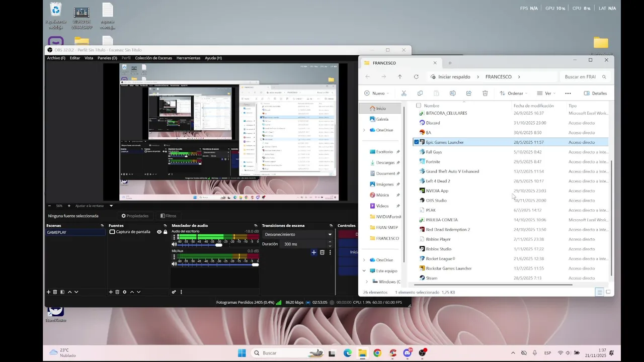
Task: Open OBS Paneles menu
Action: (x=107, y=58)
